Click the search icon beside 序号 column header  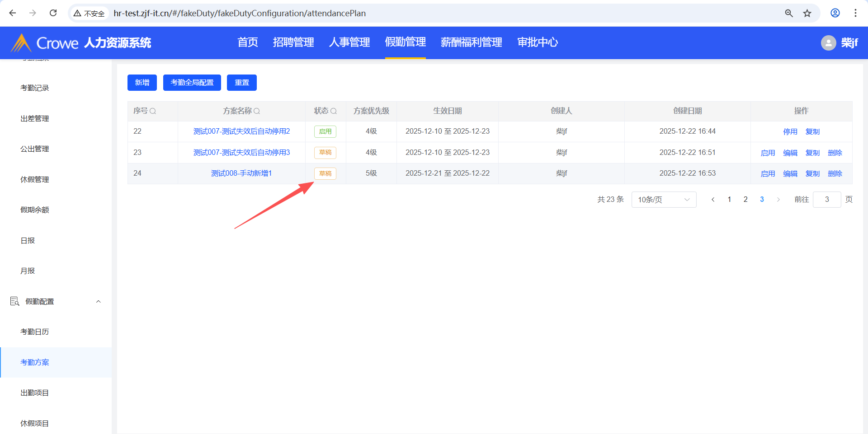coord(153,111)
